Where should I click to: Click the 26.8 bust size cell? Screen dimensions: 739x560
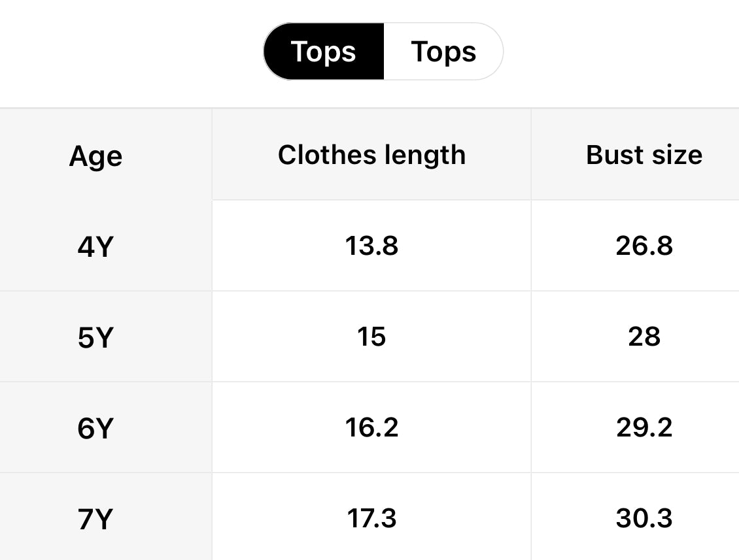644,246
